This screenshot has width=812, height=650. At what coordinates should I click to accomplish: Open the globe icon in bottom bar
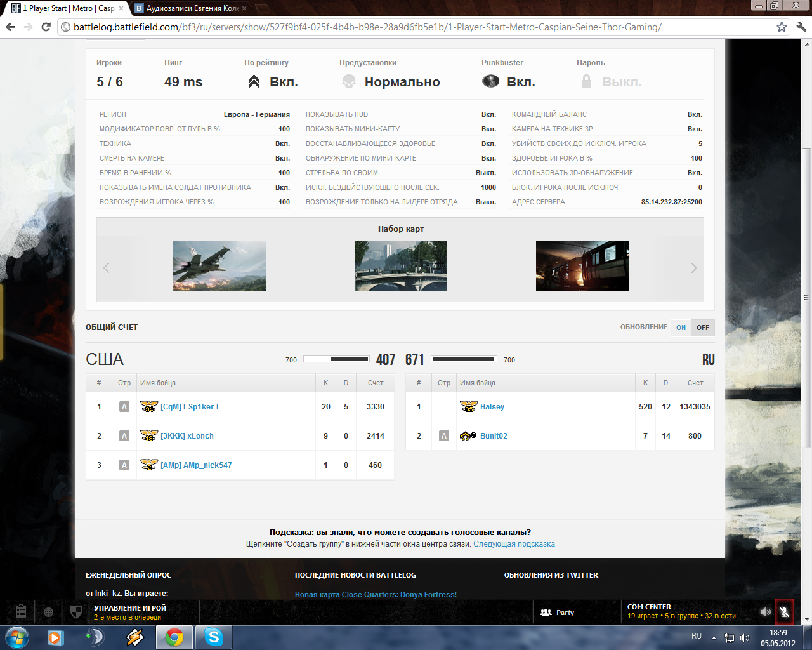48,612
